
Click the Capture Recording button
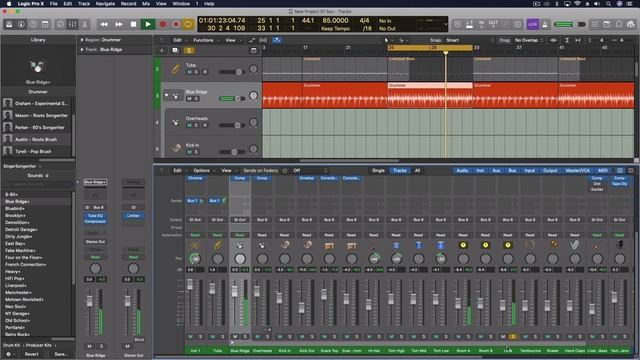(176, 24)
